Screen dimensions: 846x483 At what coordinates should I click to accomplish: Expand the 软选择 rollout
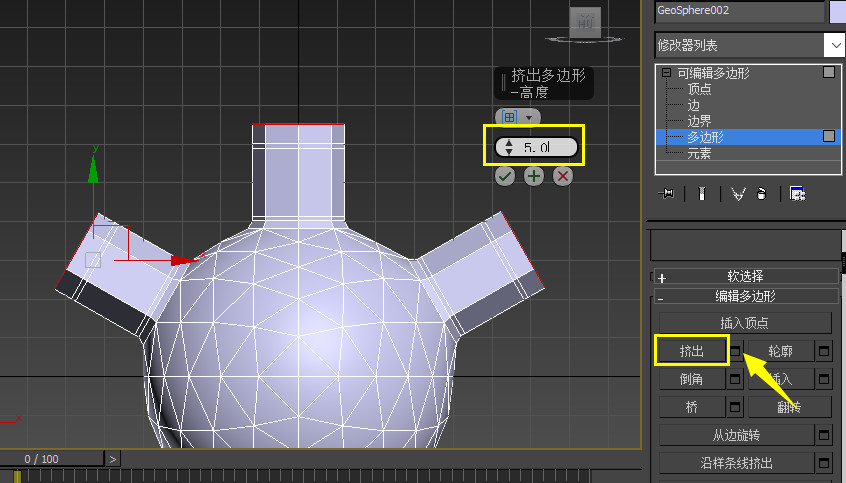tap(746, 276)
